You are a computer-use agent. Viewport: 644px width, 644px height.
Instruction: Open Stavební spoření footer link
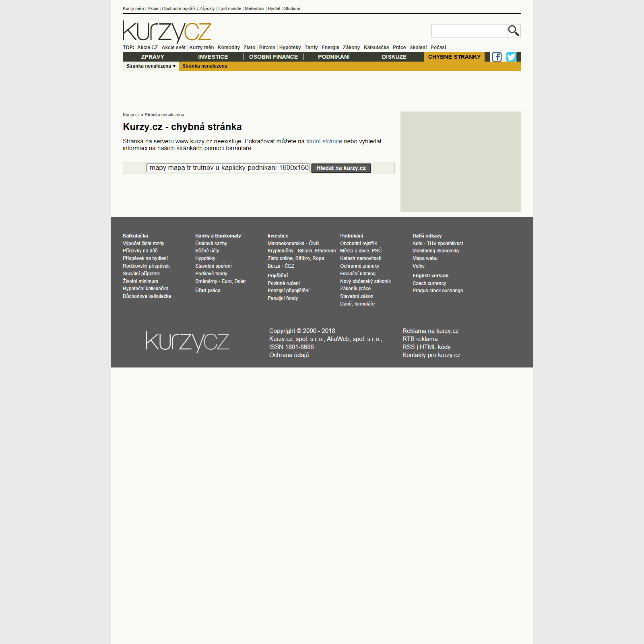point(213,266)
